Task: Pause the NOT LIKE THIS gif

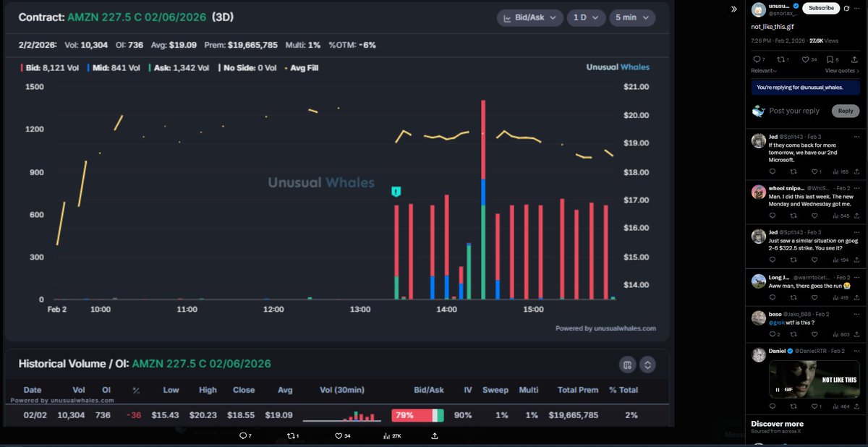Action: coord(778,391)
